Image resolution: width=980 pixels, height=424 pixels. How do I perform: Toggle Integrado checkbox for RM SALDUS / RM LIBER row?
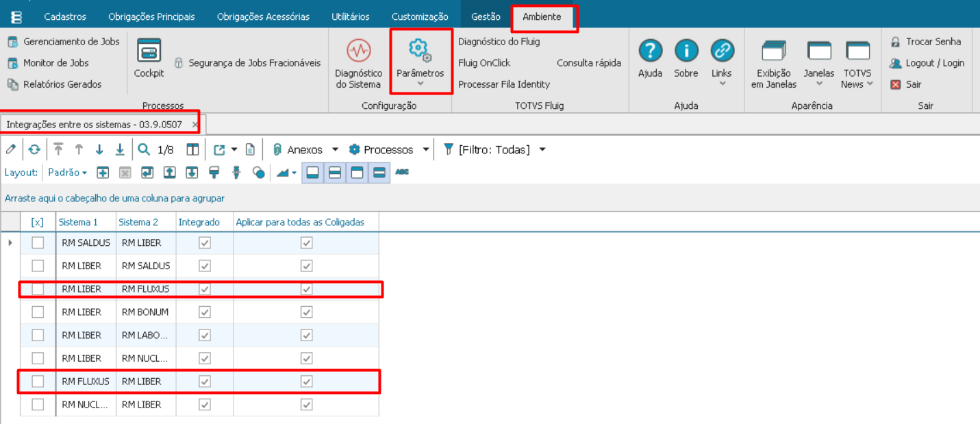tap(204, 242)
